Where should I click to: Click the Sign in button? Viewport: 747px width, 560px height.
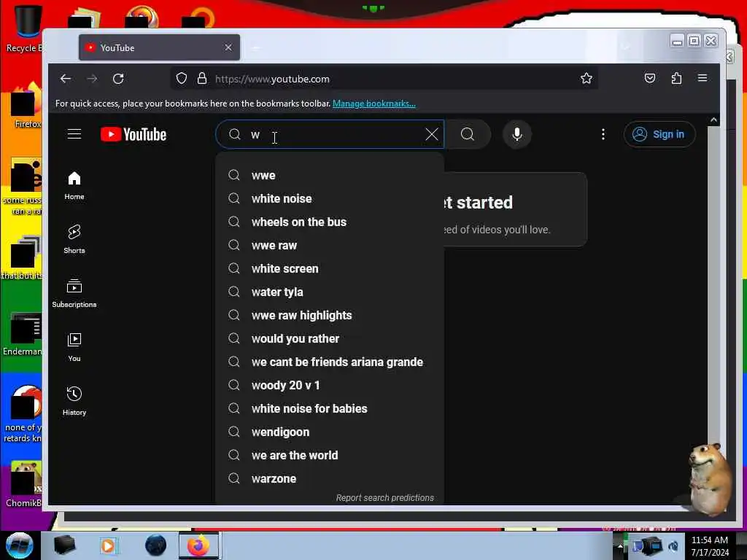(659, 134)
